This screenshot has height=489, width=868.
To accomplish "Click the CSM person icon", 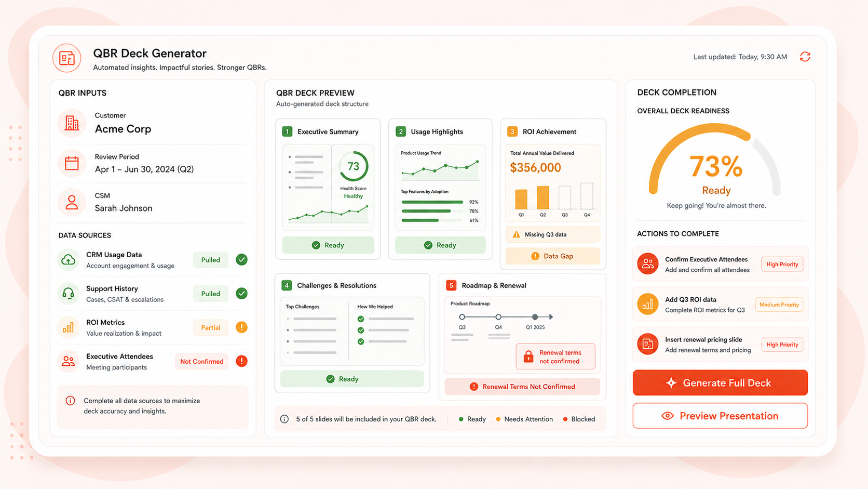I will pyautogui.click(x=72, y=203).
